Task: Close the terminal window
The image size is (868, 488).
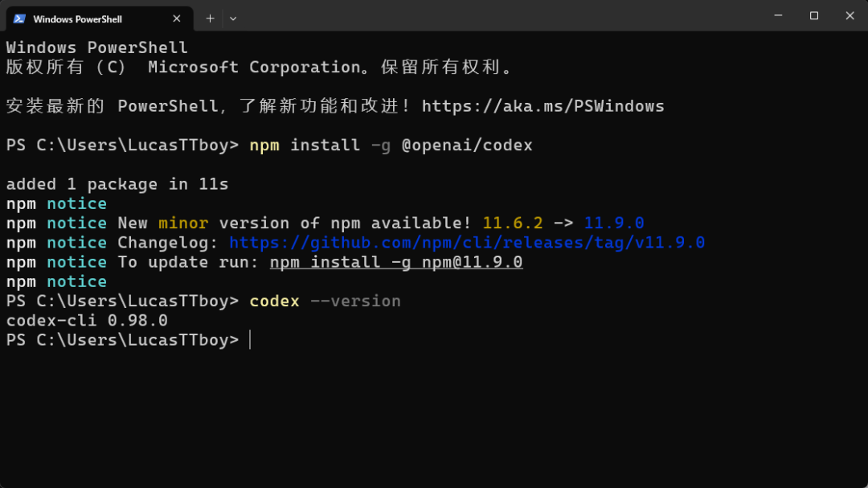Action: coord(850,15)
